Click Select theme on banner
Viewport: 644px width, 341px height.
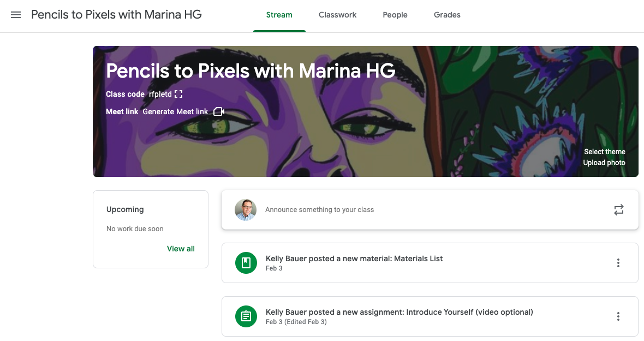(x=605, y=152)
